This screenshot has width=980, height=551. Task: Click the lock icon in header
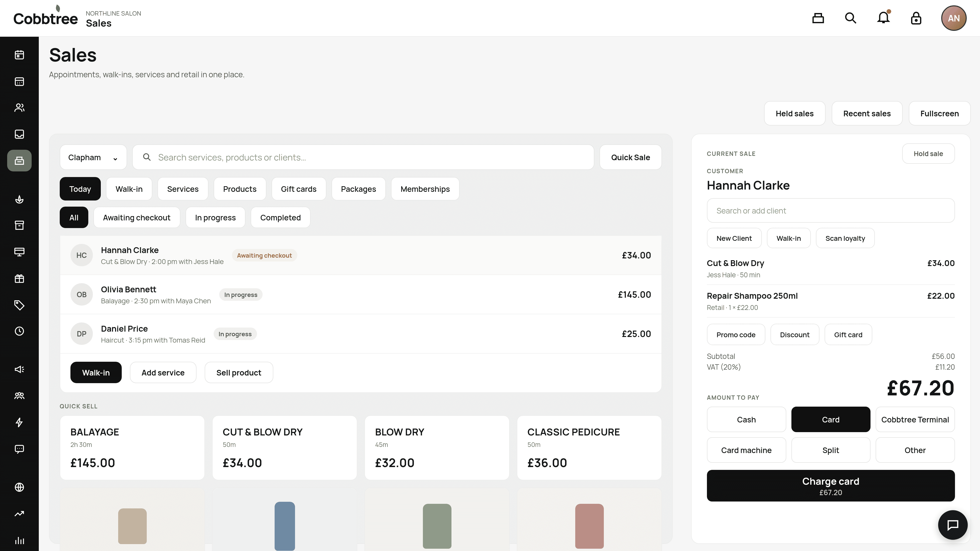pos(916,18)
